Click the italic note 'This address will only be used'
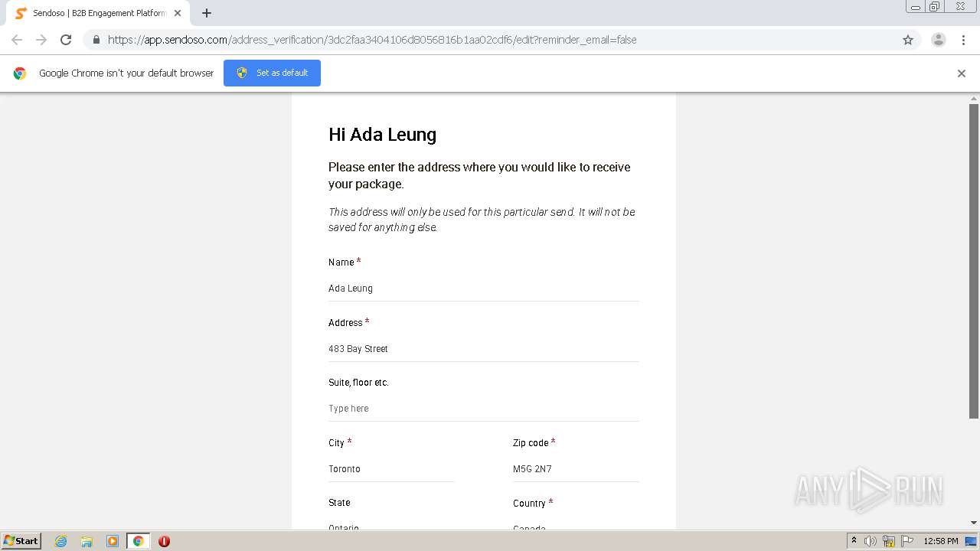Viewport: 980px width, 551px height. tap(482, 220)
